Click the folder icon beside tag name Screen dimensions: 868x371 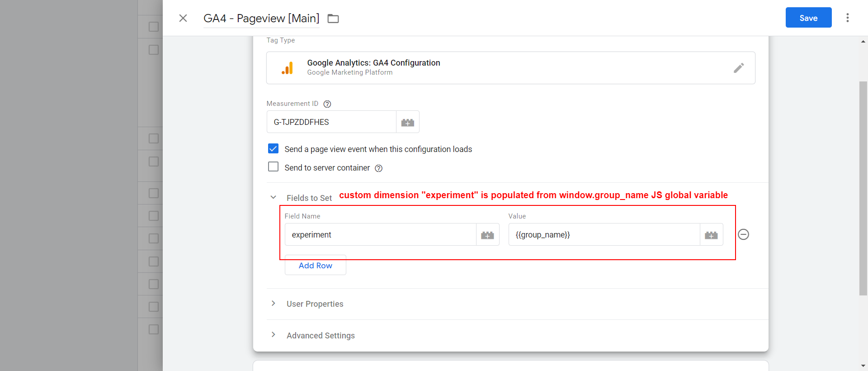pyautogui.click(x=333, y=19)
